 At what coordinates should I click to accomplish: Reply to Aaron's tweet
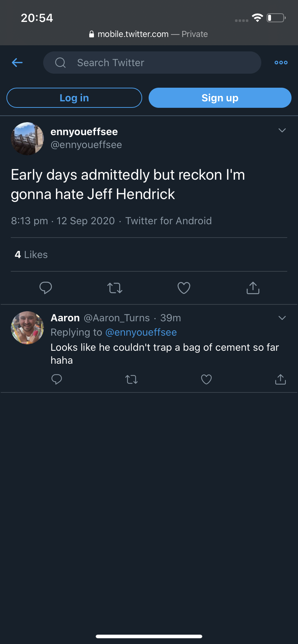pos(57,379)
